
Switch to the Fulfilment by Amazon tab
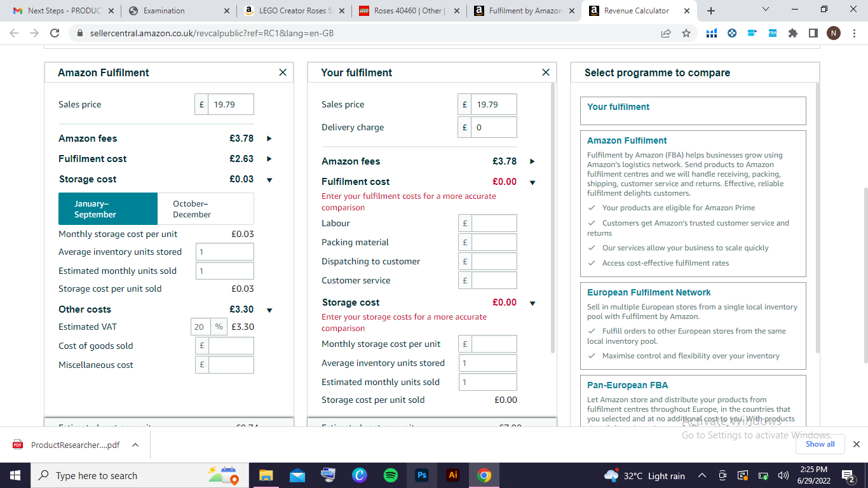click(x=524, y=11)
